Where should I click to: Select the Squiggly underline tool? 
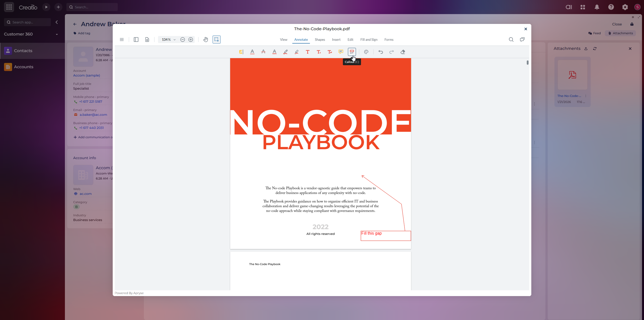click(x=274, y=52)
